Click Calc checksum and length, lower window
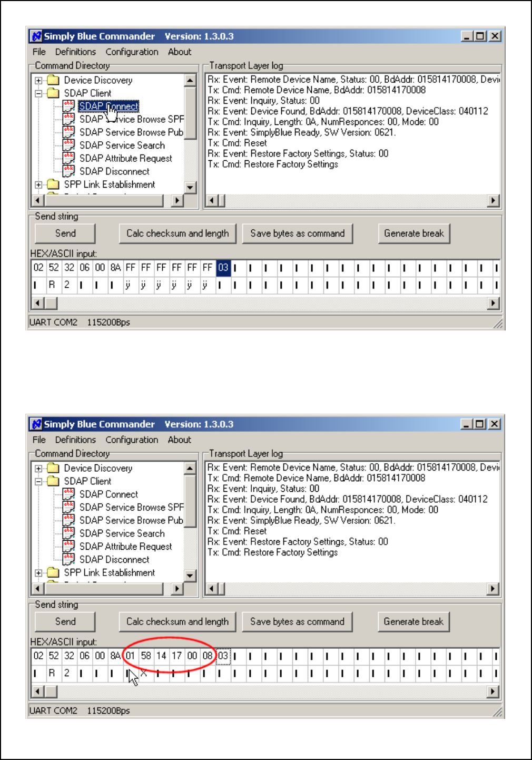This screenshot has width=532, height=760. [x=178, y=621]
